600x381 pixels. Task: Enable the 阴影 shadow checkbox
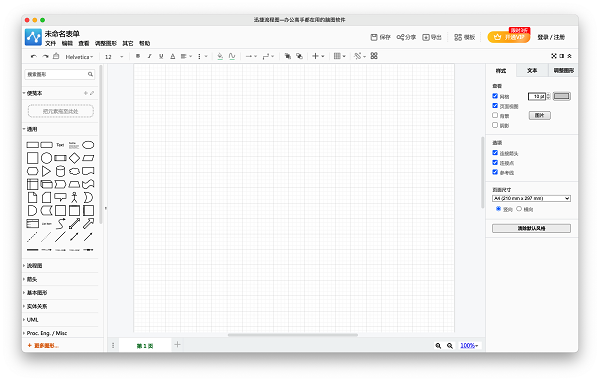495,125
